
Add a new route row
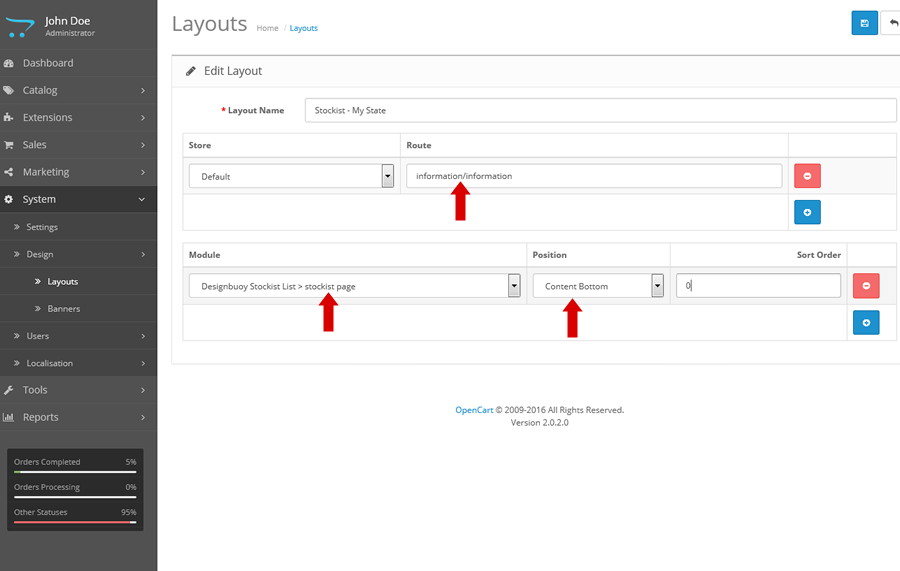[807, 212]
